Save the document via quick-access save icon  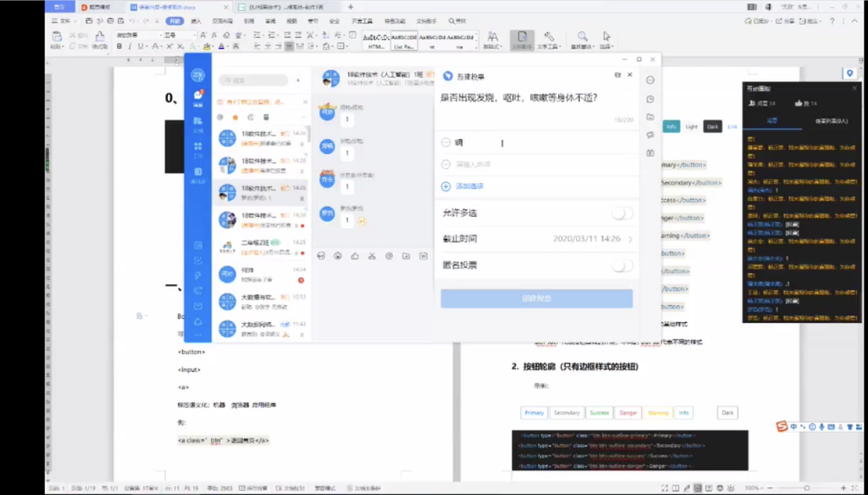(89, 21)
